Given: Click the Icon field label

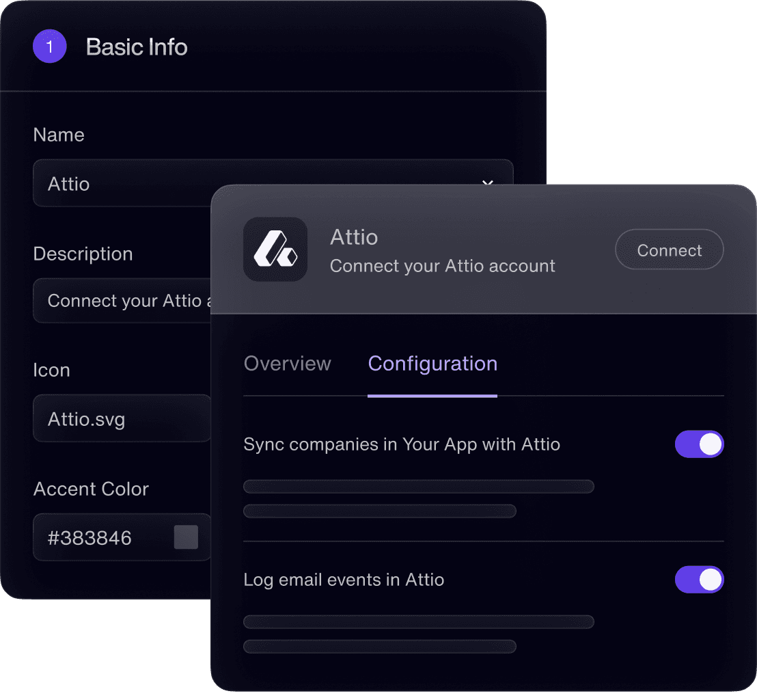Looking at the screenshot, I should (51, 370).
